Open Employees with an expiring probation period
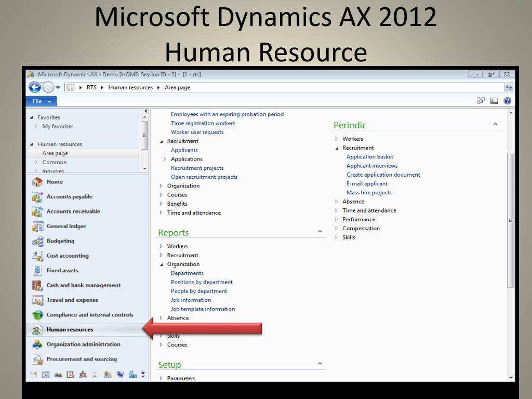Screen dimensions: 532x399 [228, 114]
